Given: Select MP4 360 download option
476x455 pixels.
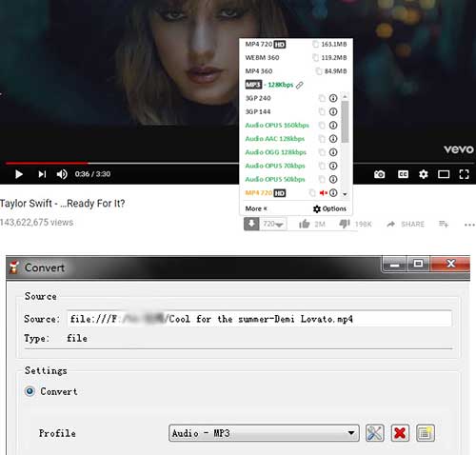Looking at the screenshot, I should tap(296, 71).
